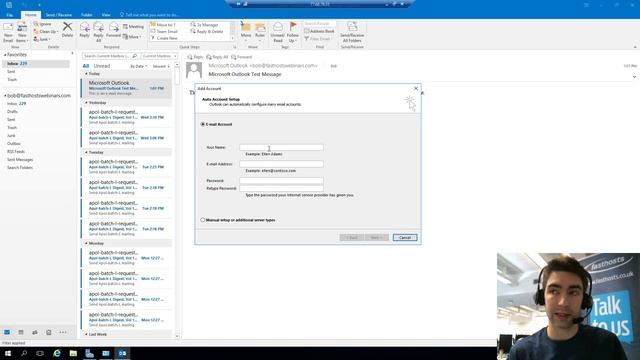Viewport: 640px width, 360px height.
Task: Close the Add Account dialog
Action: point(416,89)
